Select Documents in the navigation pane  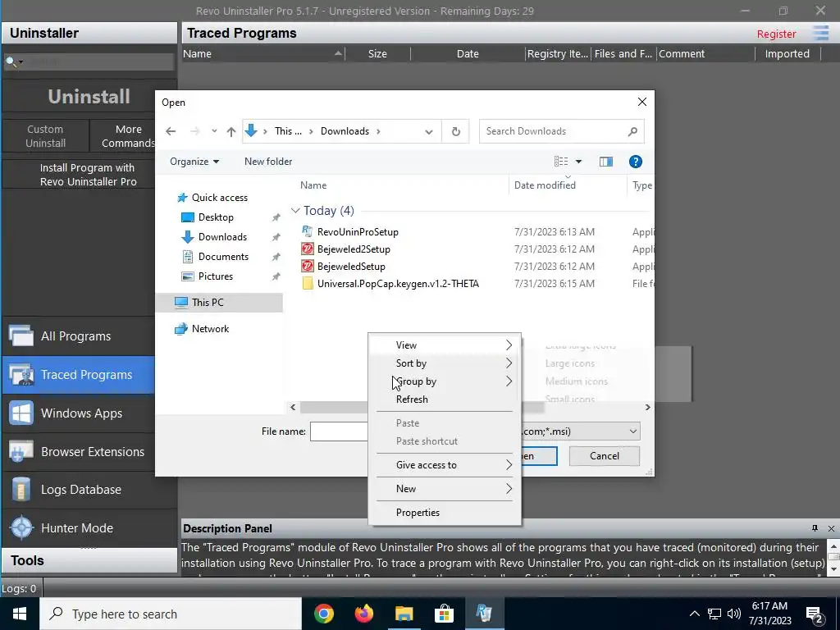[223, 257]
